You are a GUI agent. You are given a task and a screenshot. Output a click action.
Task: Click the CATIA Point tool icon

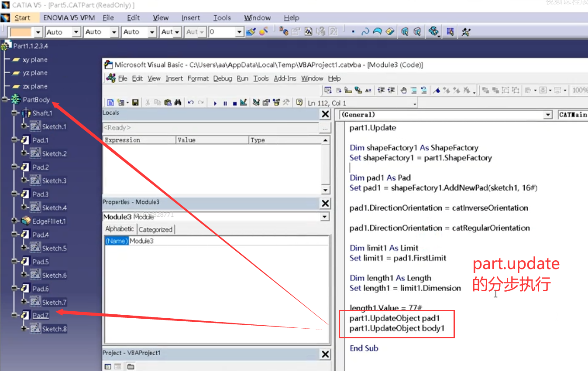[353, 32]
